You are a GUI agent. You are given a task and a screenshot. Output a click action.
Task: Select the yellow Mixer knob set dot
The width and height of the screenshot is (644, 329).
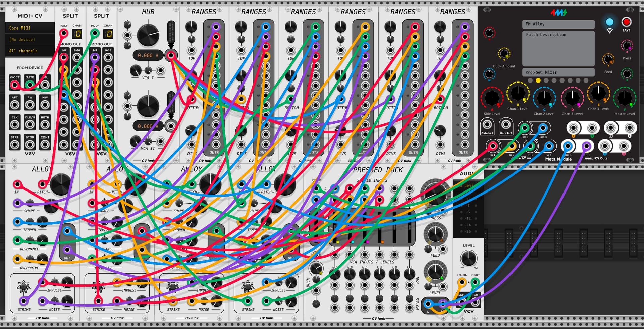[538, 80]
